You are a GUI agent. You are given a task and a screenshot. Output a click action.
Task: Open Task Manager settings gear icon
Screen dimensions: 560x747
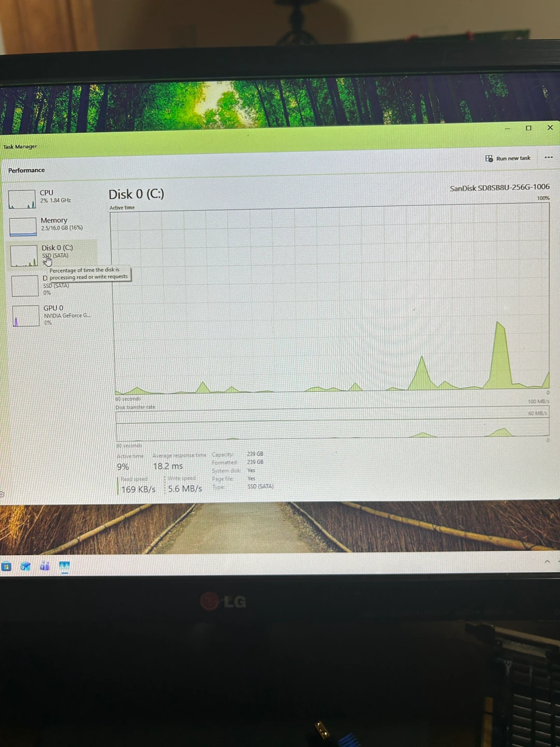(x=2, y=494)
